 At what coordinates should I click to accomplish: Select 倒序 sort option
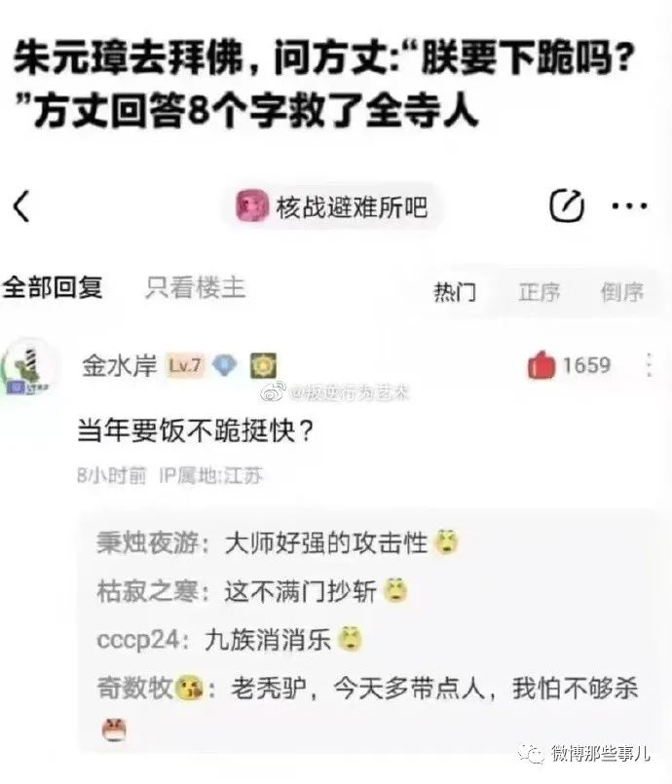click(622, 291)
